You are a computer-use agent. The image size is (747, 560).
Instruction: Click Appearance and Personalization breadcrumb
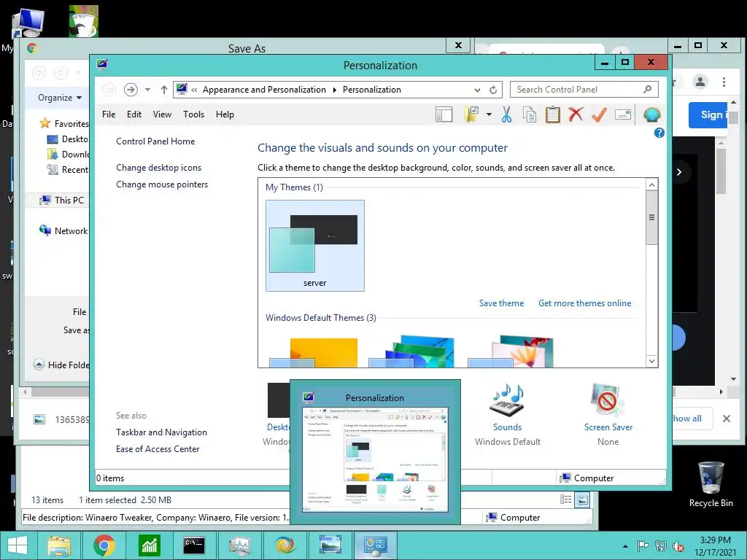(x=264, y=90)
